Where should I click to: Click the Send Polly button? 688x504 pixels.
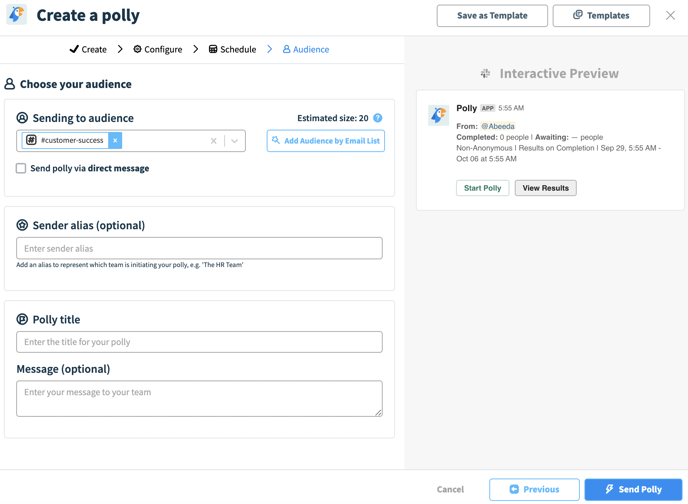[633, 490]
